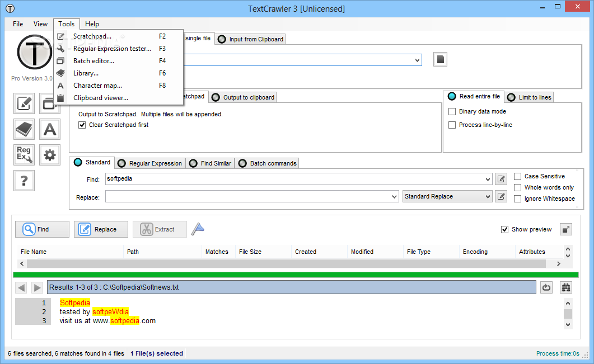Screen dimensions: 594x364
Task: Click the refresh preview icon
Action: click(546, 287)
